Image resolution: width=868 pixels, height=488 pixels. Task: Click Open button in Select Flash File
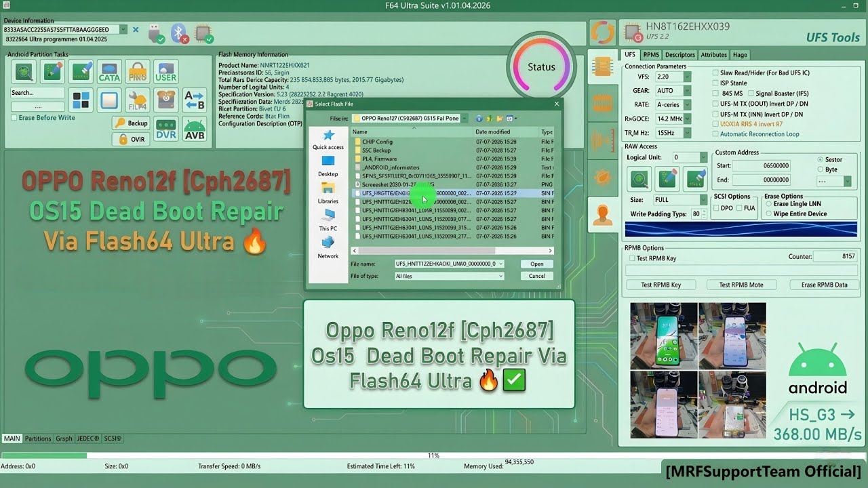pyautogui.click(x=536, y=264)
